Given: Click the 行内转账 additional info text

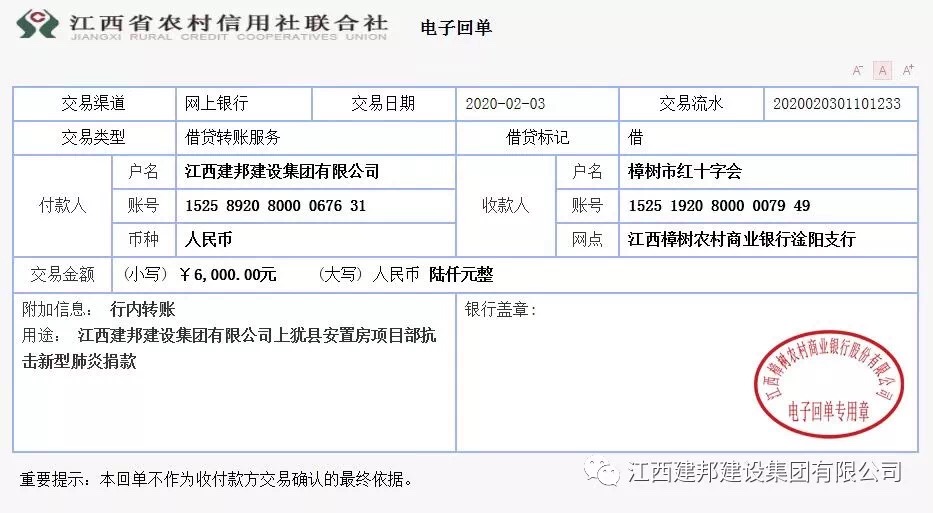Looking at the screenshot, I should pyautogui.click(x=143, y=309).
